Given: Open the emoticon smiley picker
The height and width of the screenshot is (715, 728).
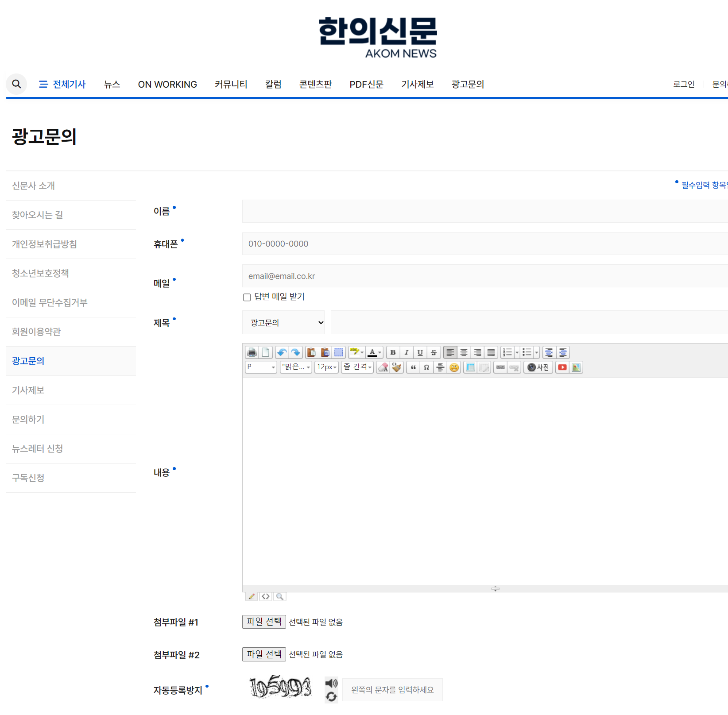Looking at the screenshot, I should click(x=454, y=367).
